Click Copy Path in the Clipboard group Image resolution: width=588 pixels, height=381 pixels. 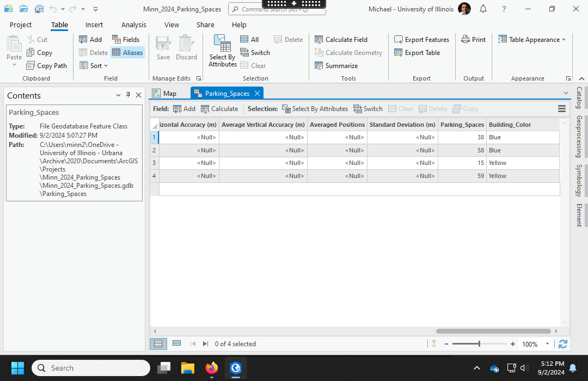(x=47, y=66)
